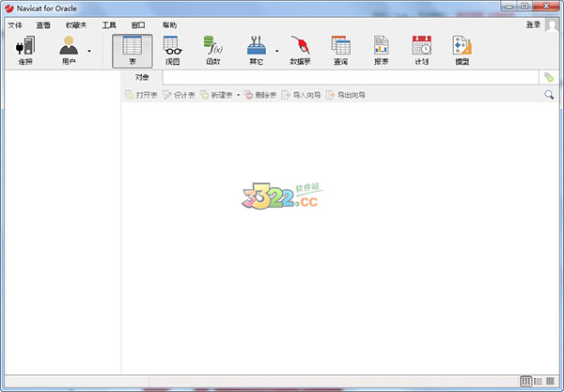Click the Data Pump (数据泵) icon
Image resolution: width=564 pixels, height=392 pixels.
299,50
